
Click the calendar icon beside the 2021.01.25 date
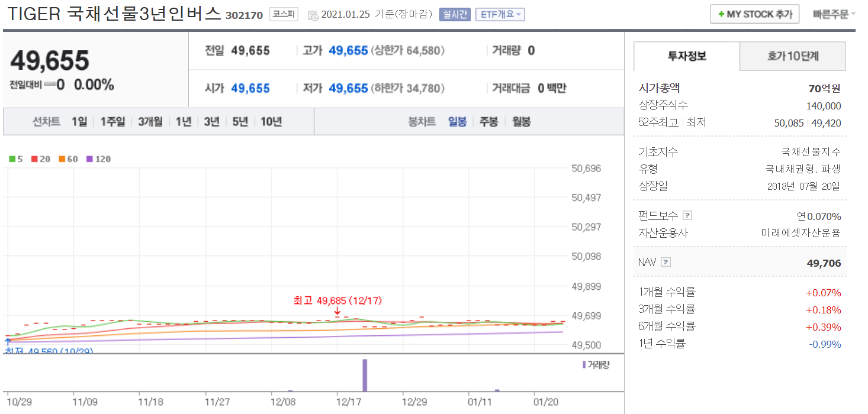313,15
